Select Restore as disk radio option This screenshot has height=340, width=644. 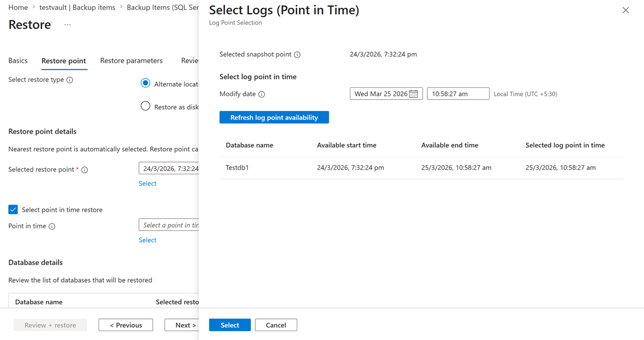[x=146, y=106]
